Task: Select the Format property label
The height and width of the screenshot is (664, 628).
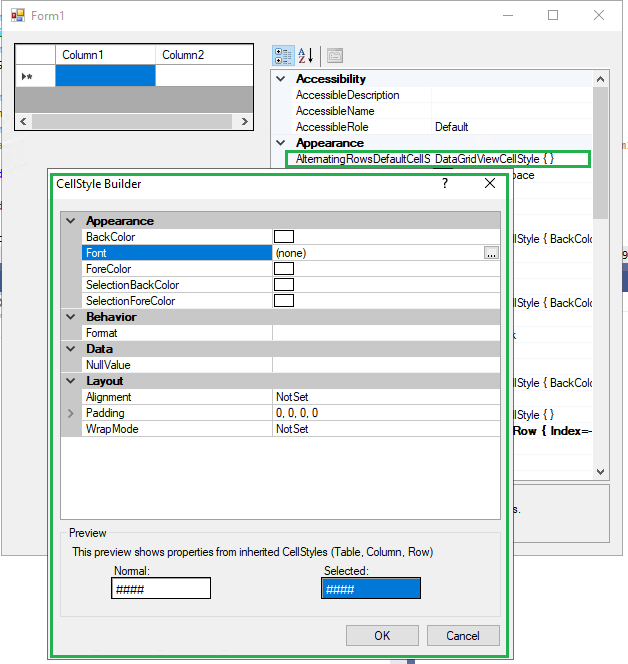Action: (101, 333)
